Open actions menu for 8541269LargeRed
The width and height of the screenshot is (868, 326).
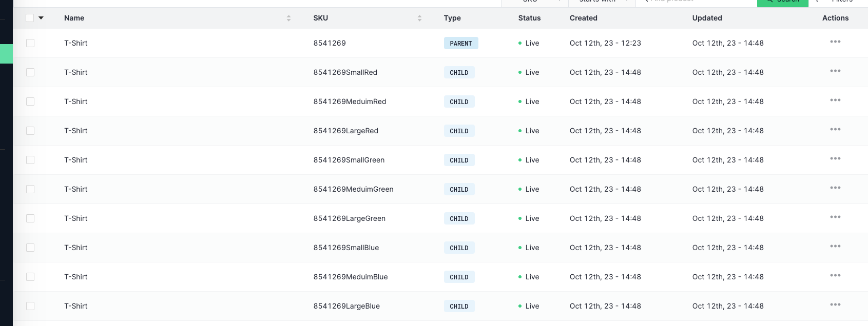coord(835,130)
